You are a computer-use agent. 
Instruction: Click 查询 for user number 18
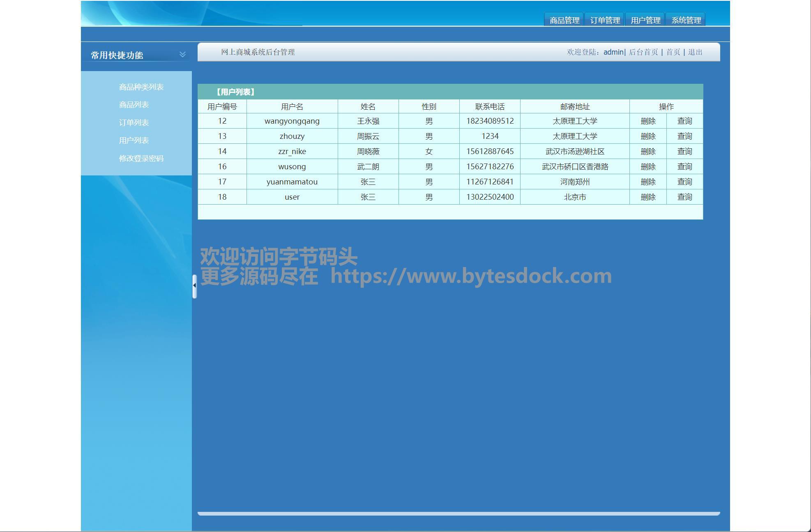pyautogui.click(x=684, y=197)
